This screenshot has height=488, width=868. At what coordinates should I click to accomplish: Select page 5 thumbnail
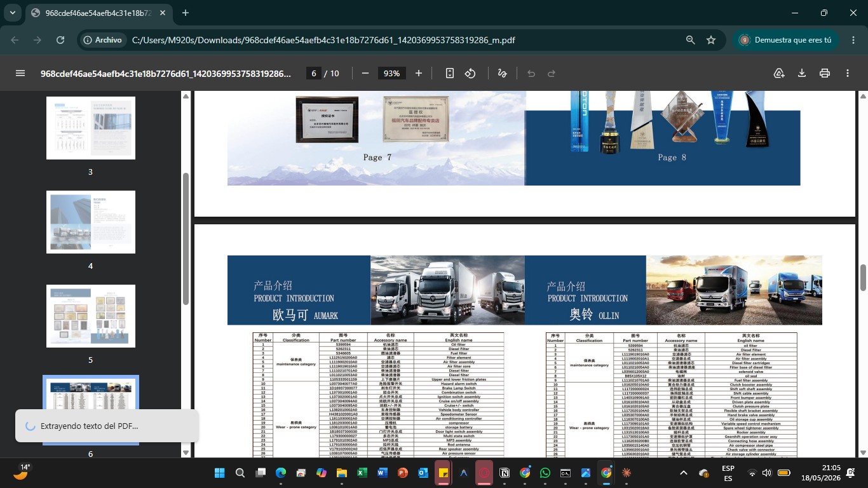coord(91,316)
